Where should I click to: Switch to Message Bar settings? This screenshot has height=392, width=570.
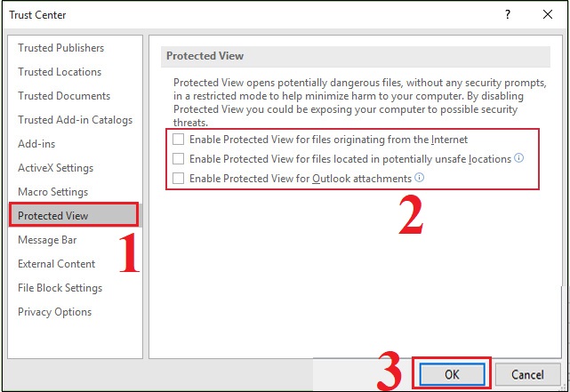point(47,240)
